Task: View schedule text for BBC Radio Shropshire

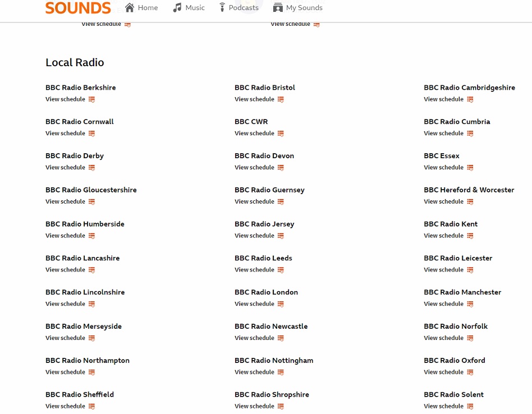Action: point(254,406)
